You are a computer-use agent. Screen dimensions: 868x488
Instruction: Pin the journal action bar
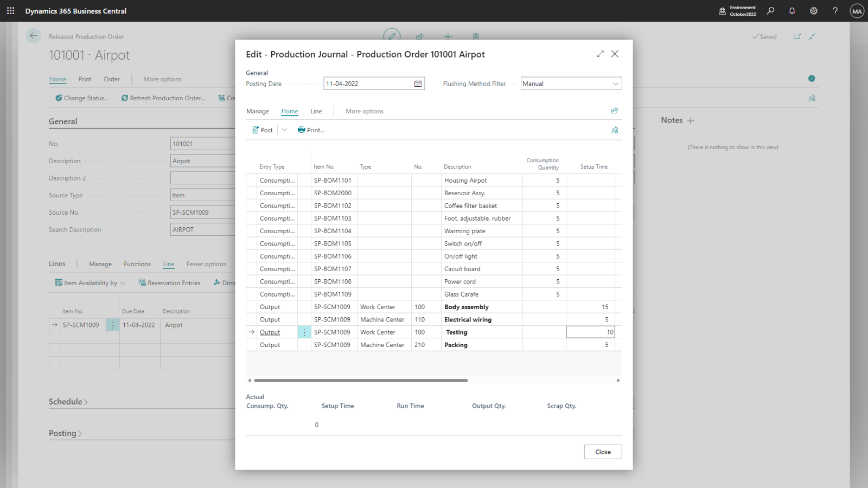615,130
